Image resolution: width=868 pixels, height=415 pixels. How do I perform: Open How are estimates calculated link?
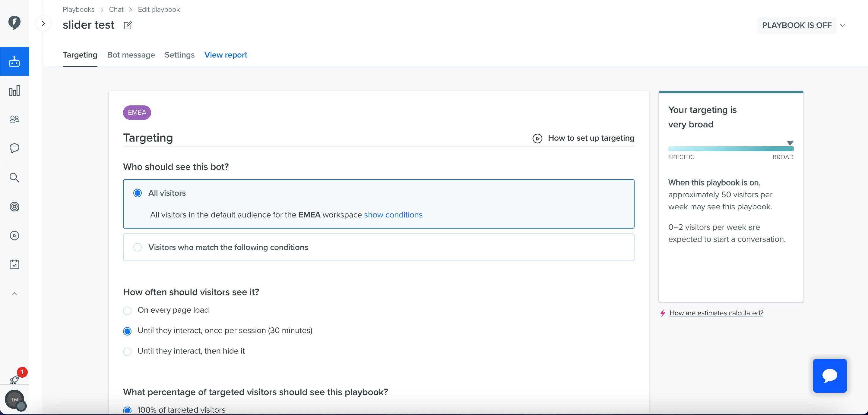point(716,313)
